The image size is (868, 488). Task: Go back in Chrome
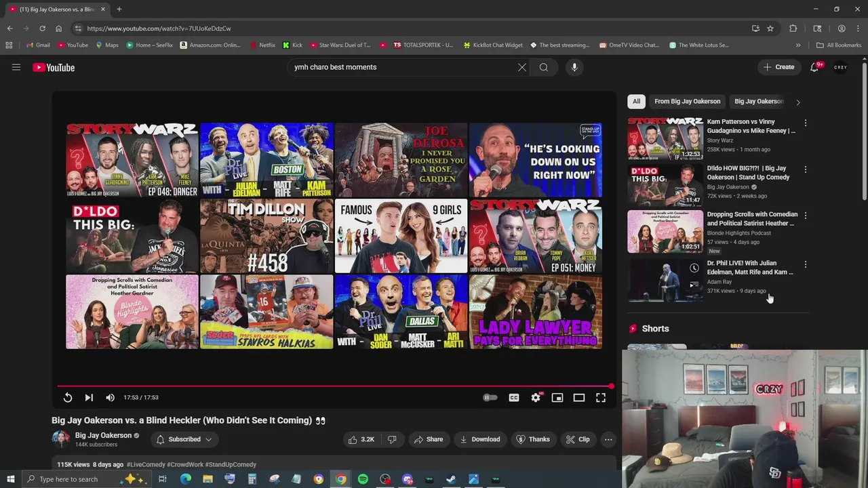click(x=9, y=28)
